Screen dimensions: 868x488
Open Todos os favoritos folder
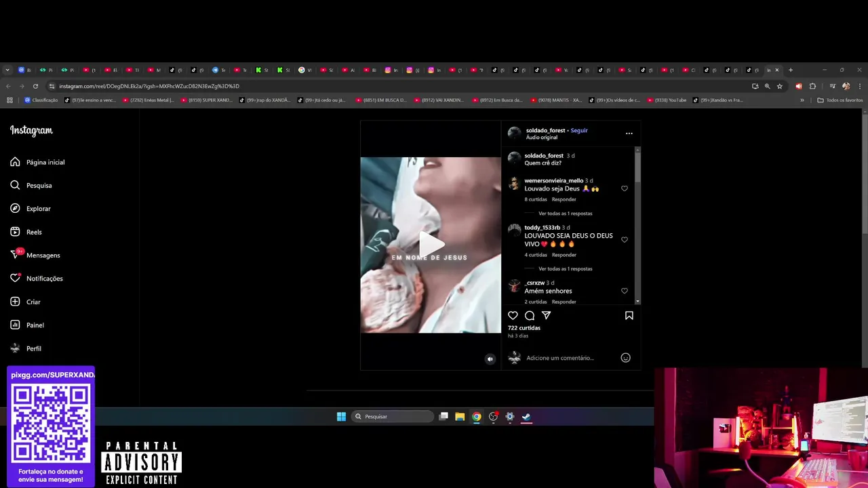(840, 100)
